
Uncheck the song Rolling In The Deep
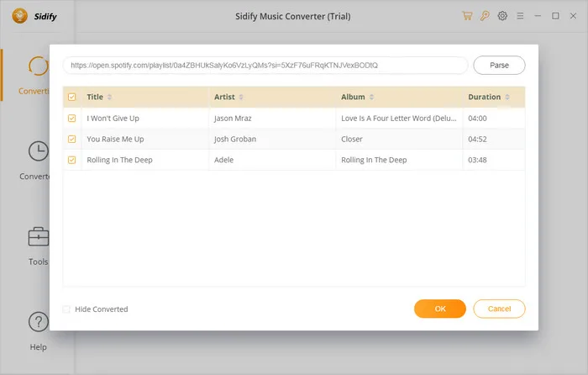(71, 160)
